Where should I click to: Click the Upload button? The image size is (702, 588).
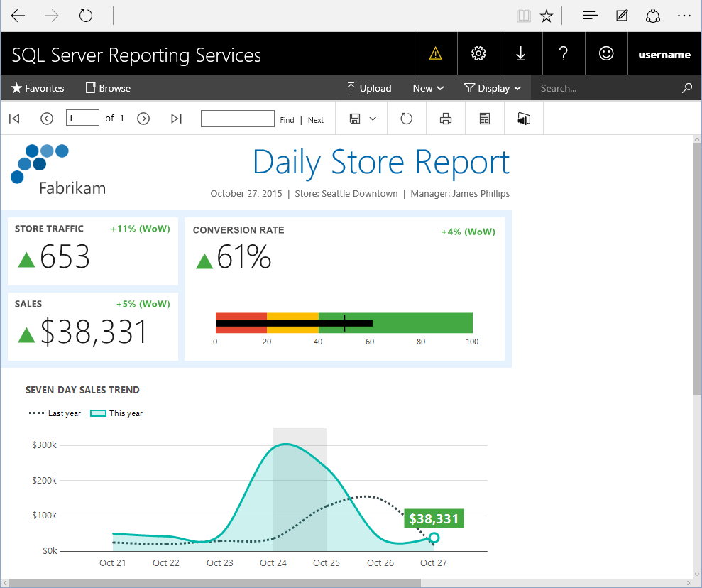click(x=368, y=88)
